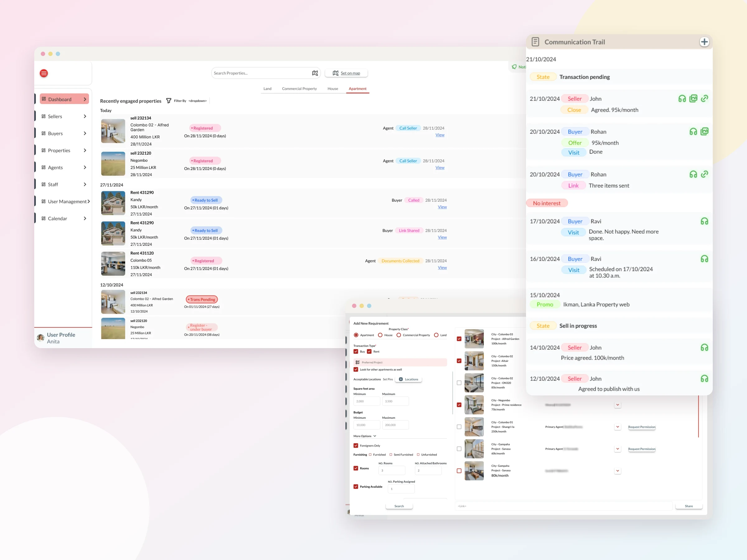Click headphones icon on 14/10/2024 Seller John entry

[704, 347]
